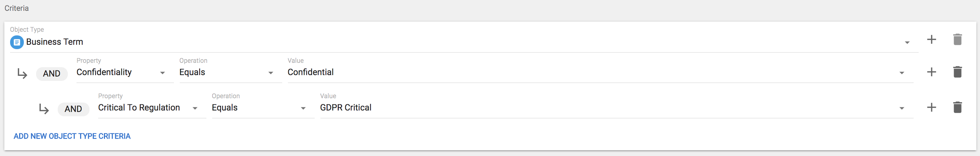
Task: Change the operation for Critical To Regulation
Action: pos(303,108)
